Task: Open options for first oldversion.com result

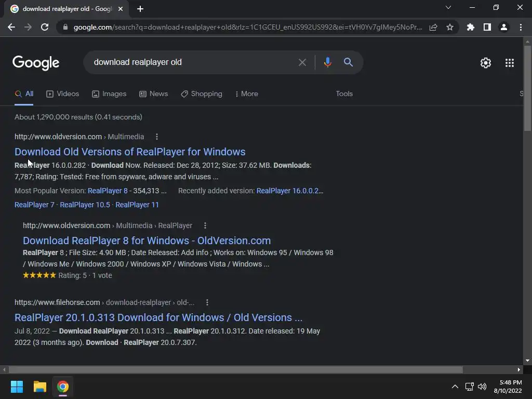Action: (x=157, y=137)
